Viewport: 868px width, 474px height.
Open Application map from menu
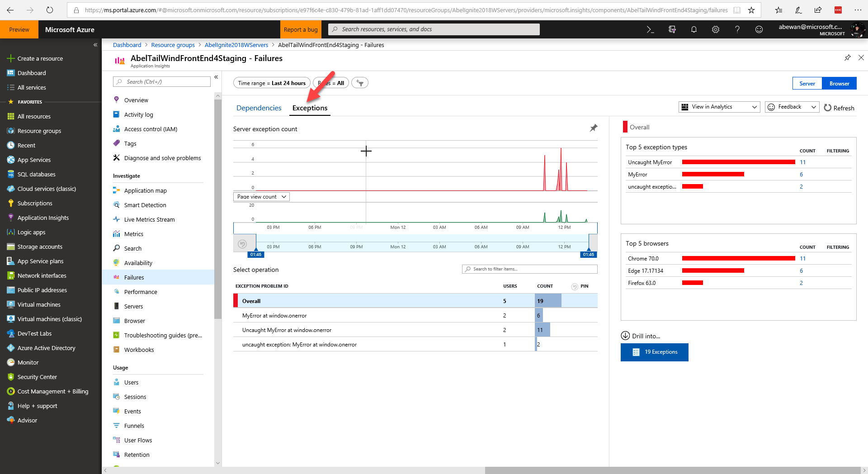[145, 190]
